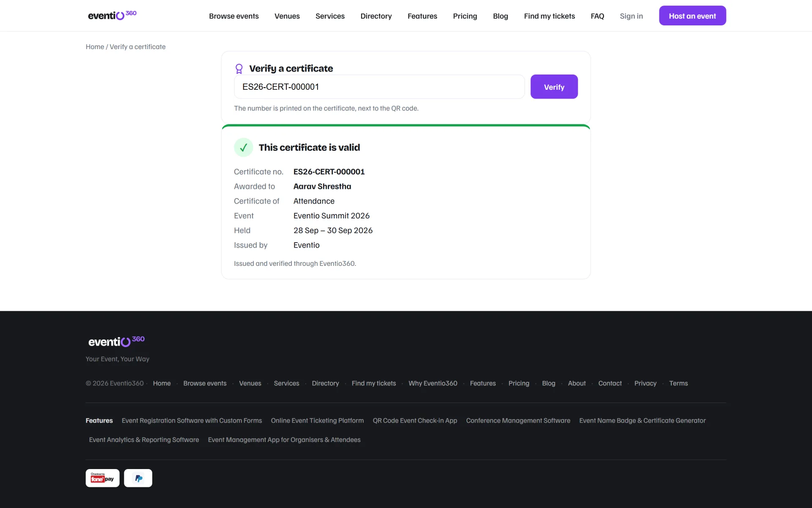Click the bold certificate number ES26-CERT-000001 in results
Viewport: 812px width, 508px height.
click(329, 171)
